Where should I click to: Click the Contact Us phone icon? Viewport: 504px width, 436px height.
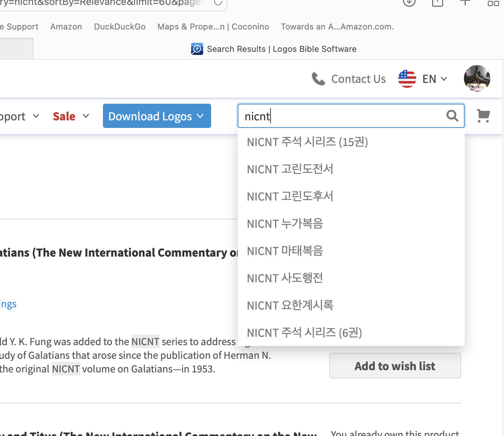pos(318,79)
